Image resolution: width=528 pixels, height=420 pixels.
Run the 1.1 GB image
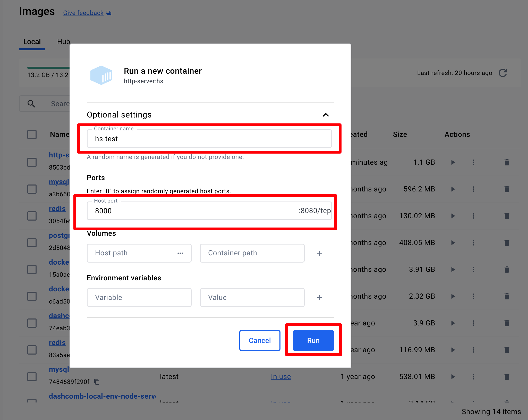coord(453,162)
